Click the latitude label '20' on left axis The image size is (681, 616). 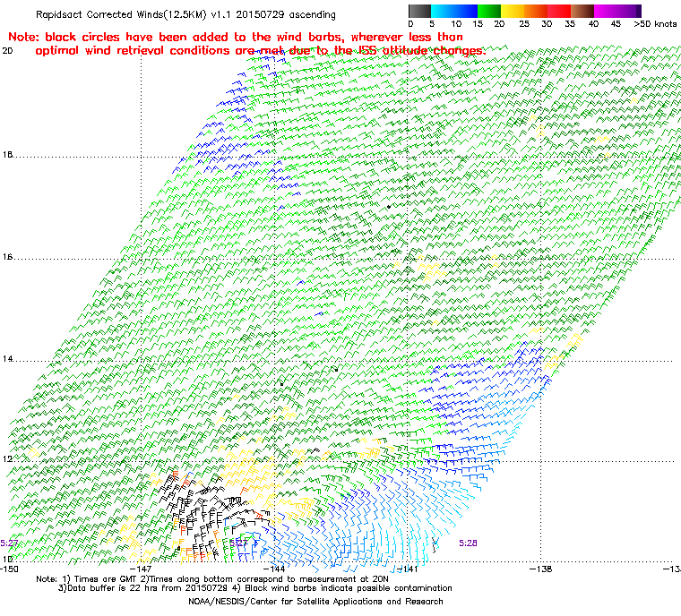(7, 51)
